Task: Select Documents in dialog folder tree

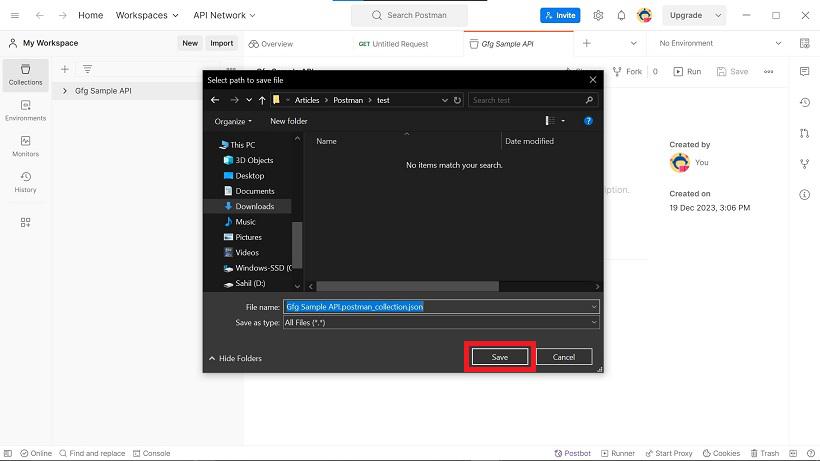Action: coord(249,191)
